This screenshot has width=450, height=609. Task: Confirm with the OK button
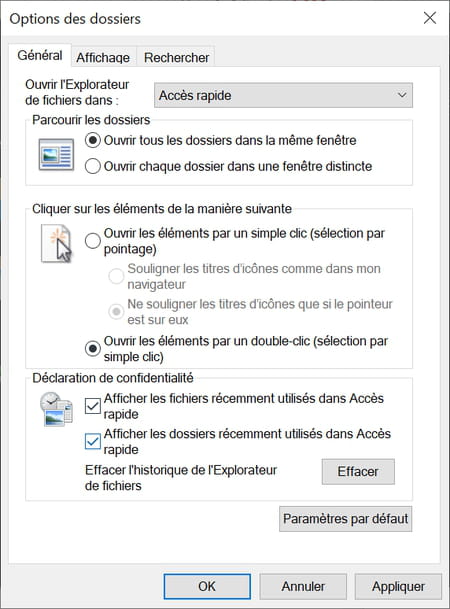coord(207,586)
